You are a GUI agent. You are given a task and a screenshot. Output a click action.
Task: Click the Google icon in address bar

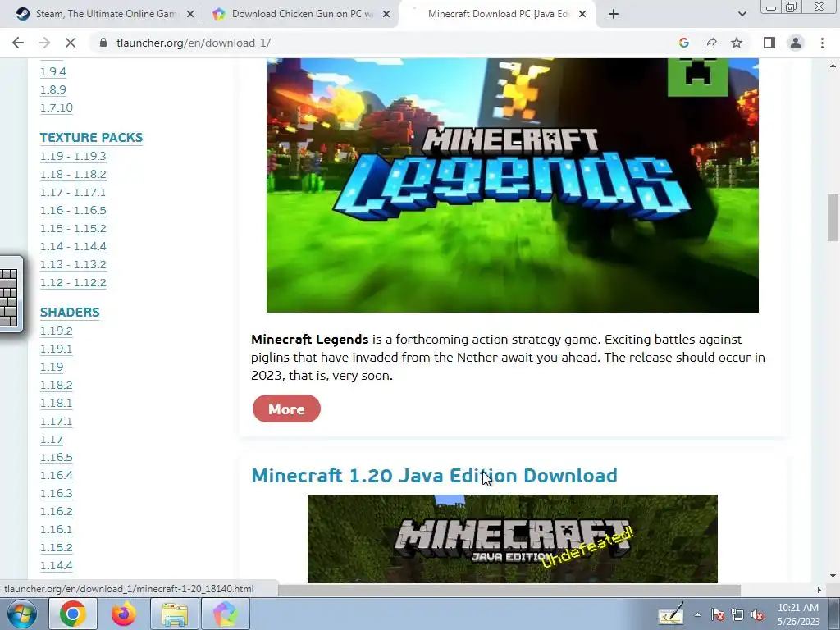(683, 43)
